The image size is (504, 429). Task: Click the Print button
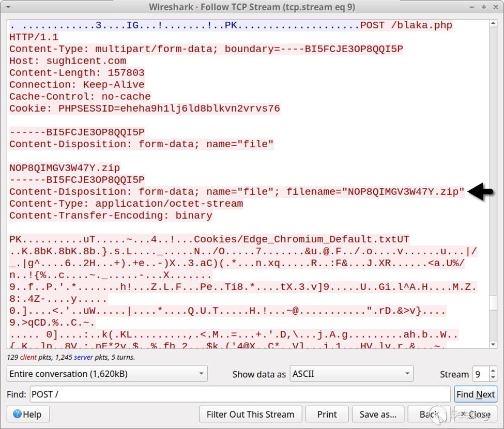point(327,414)
